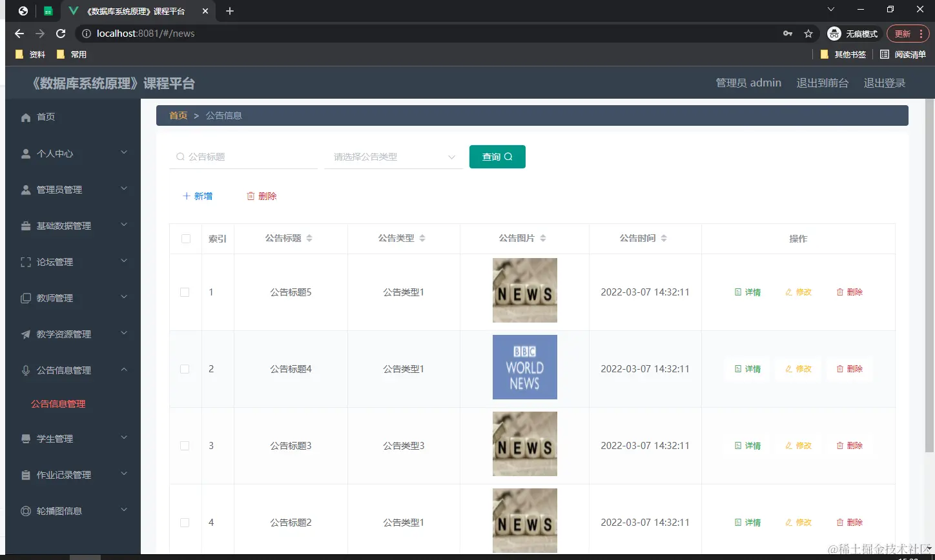Click the BBC World News thumbnail in row 2
This screenshot has height=560, width=935.
(x=525, y=367)
